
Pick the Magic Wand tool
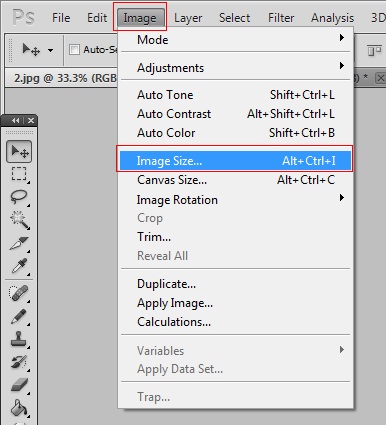pos(19,220)
